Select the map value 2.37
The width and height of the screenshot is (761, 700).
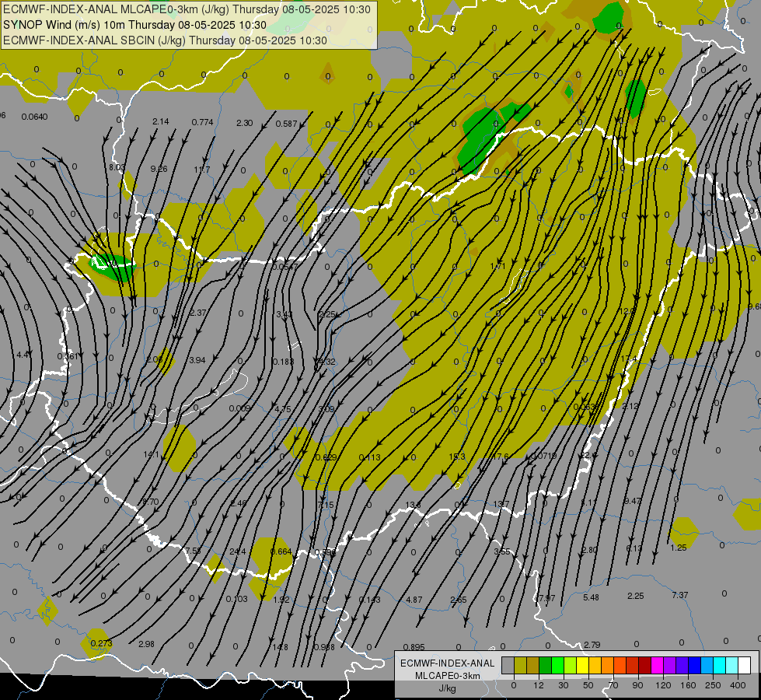(198, 313)
